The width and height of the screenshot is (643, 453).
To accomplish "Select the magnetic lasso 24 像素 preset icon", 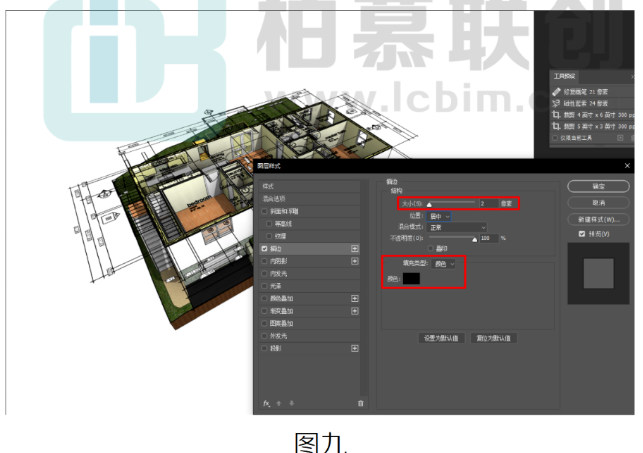I will pos(556,103).
